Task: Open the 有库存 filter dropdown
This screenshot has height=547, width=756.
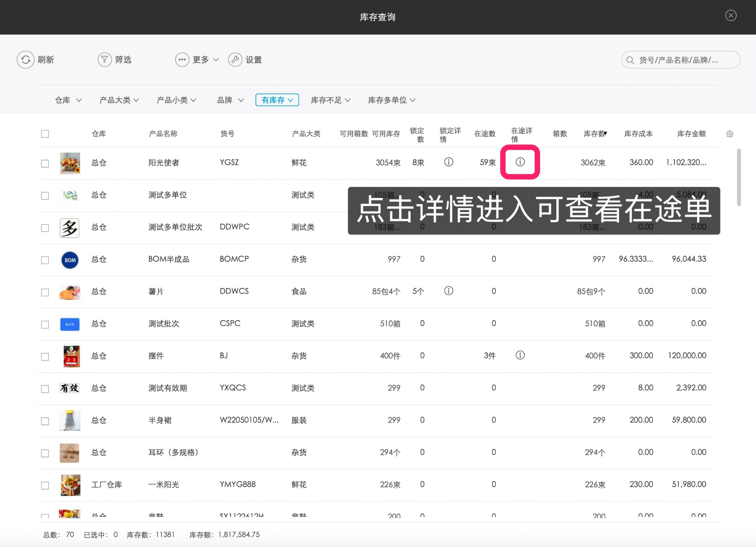Action: [277, 100]
